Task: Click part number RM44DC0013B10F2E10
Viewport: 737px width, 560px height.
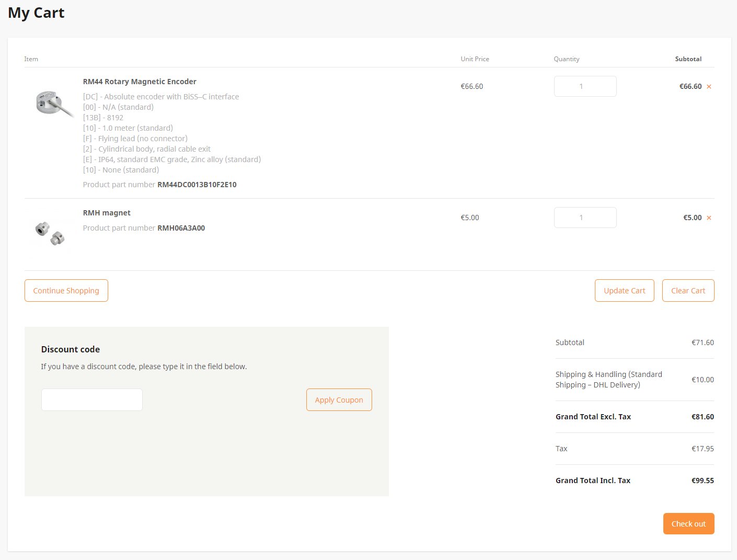Action: pyautogui.click(x=197, y=185)
